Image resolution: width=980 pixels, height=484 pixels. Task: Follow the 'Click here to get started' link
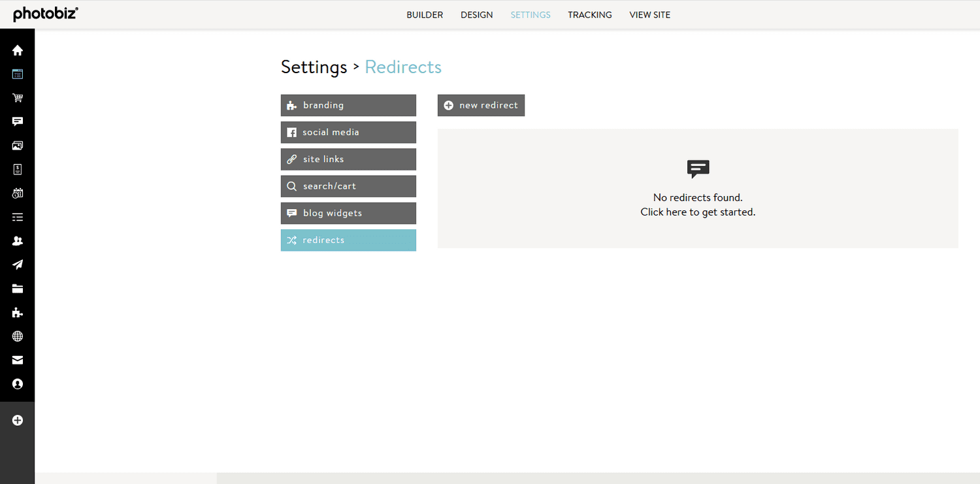(x=698, y=212)
